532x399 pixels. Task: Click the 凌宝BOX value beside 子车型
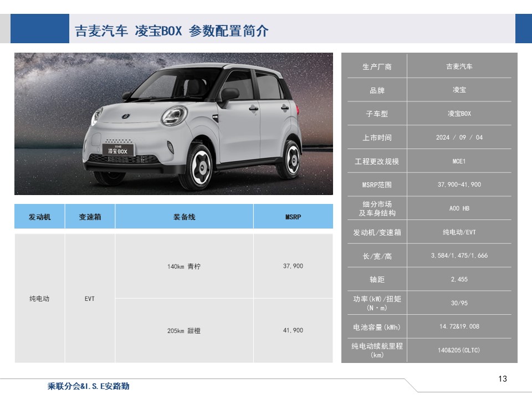click(x=459, y=114)
